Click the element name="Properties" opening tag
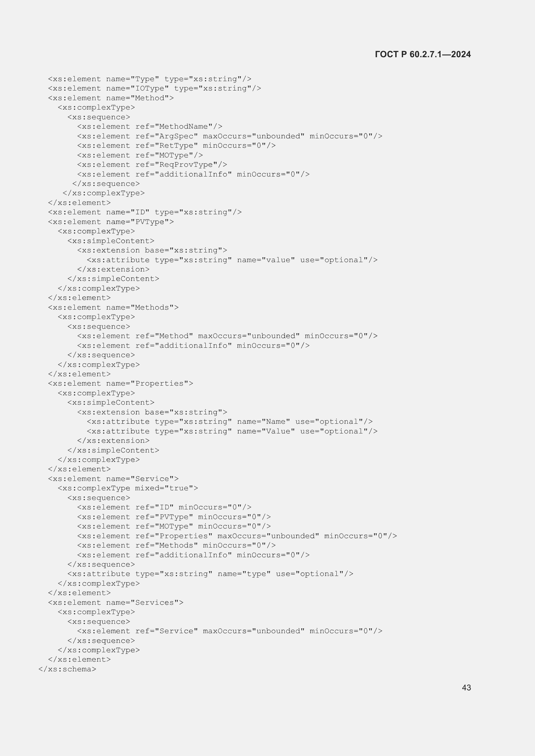The image size is (535, 756). pos(121,384)
